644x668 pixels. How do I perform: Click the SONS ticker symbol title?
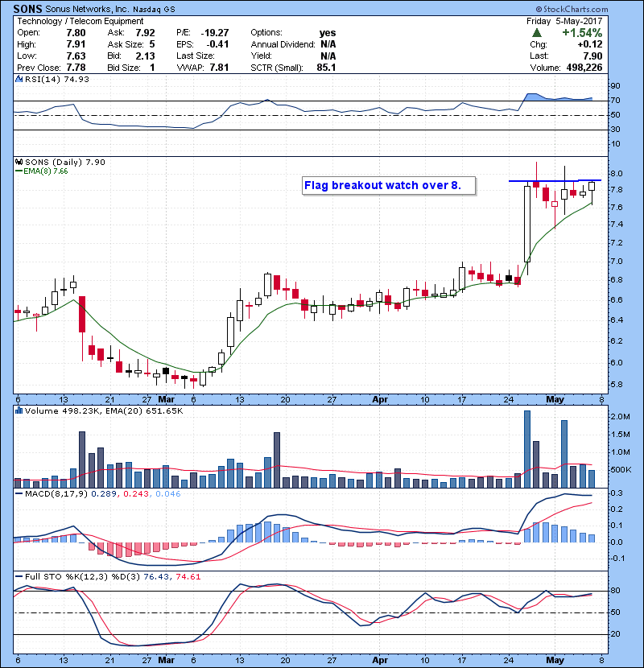click(27, 9)
